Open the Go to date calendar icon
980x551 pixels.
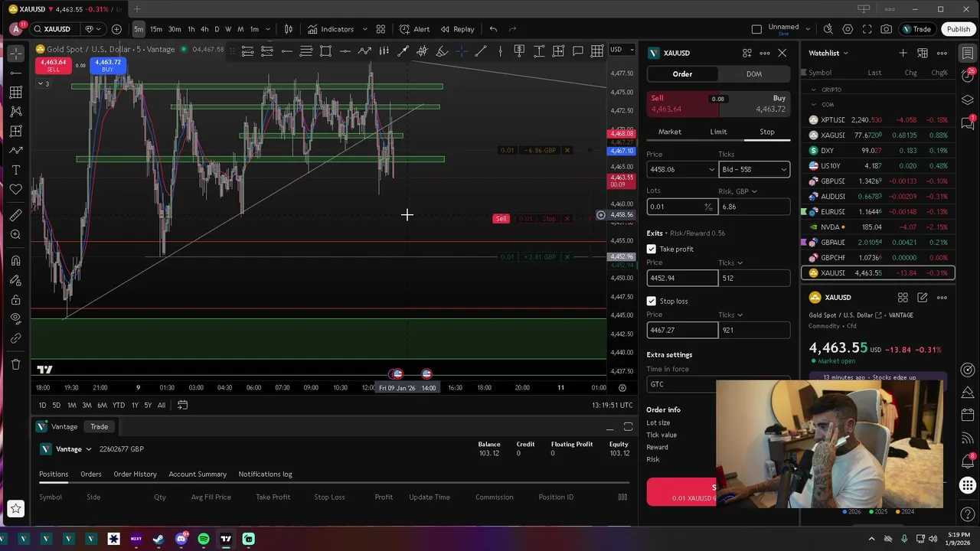[x=182, y=405]
